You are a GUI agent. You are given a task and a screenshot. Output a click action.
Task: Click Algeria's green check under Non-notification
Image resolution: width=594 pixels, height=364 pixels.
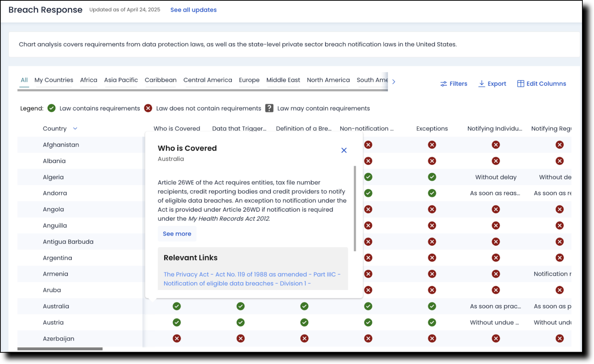pos(368,177)
